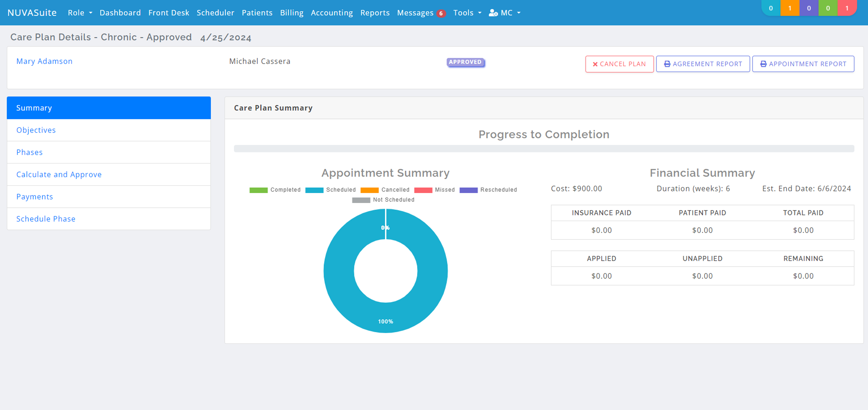Click the orange counter badge showing 1
The height and width of the screenshot is (410, 868).
coord(790,8)
